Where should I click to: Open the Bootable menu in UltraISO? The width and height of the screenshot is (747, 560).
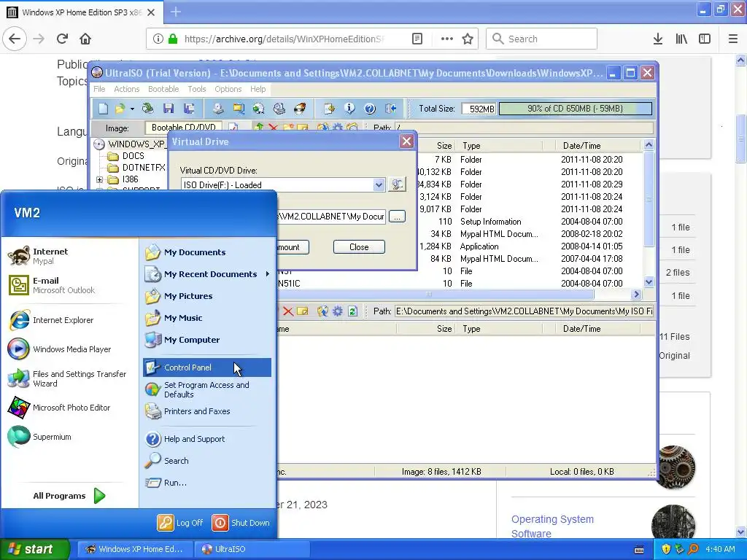coord(163,89)
